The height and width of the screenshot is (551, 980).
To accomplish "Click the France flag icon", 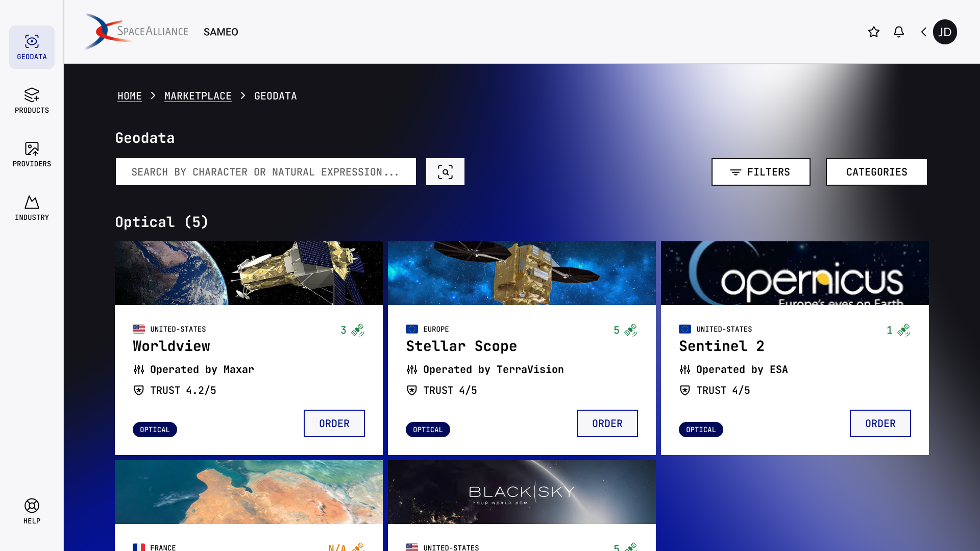I will [x=139, y=547].
